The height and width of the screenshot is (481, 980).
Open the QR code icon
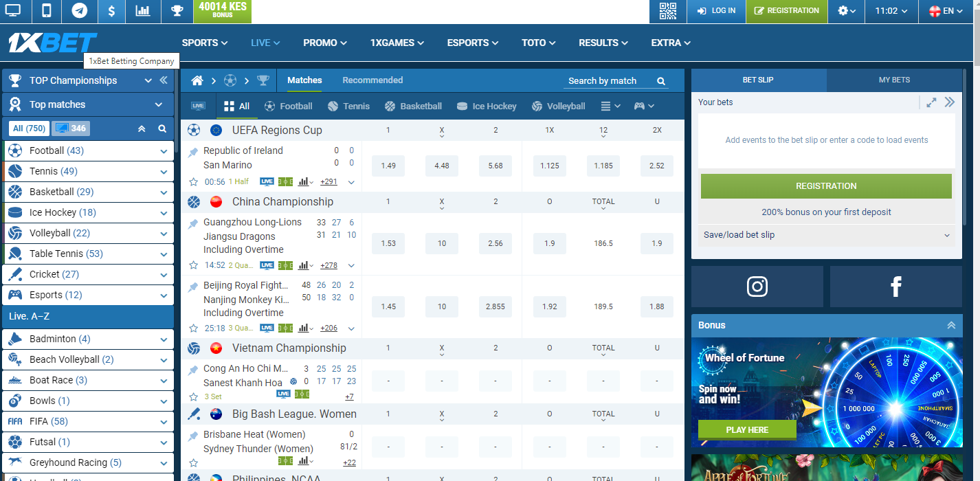667,11
